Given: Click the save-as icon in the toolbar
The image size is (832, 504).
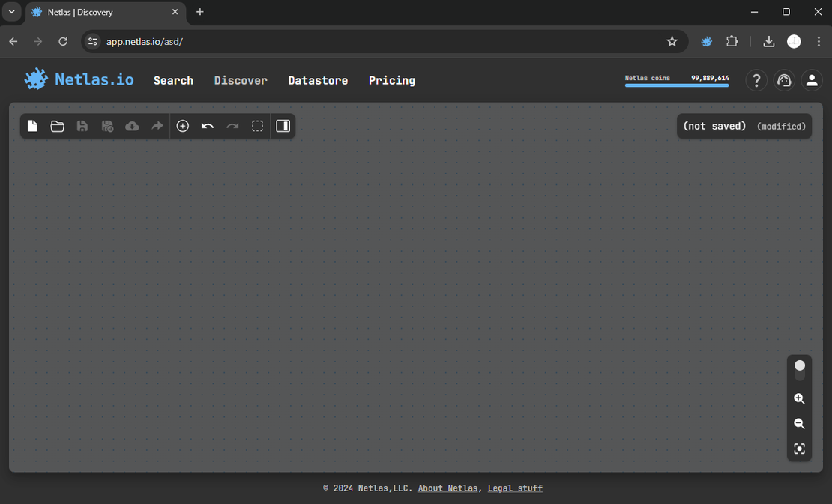Looking at the screenshot, I should point(107,126).
